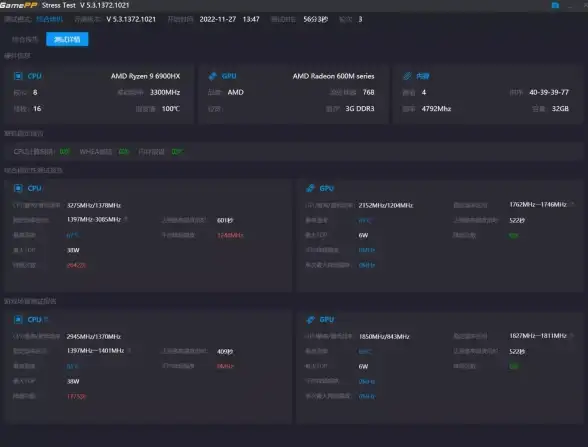Click the help mark next to 1397MHz–1401MHz
Image resolution: width=588 pixels, height=447 pixels.
coord(129,350)
